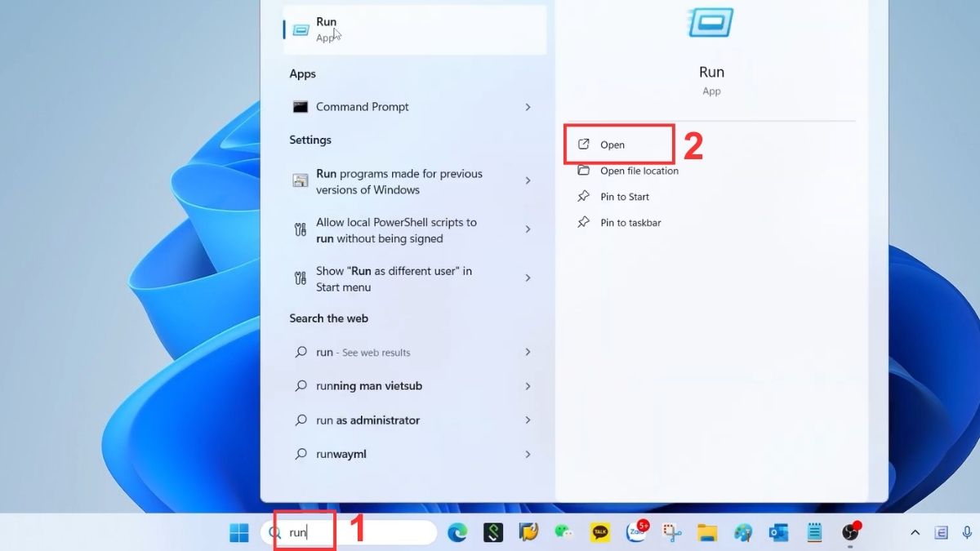Click the Open action's external-link icon
Screen dimensions: 980x551
[x=583, y=144]
